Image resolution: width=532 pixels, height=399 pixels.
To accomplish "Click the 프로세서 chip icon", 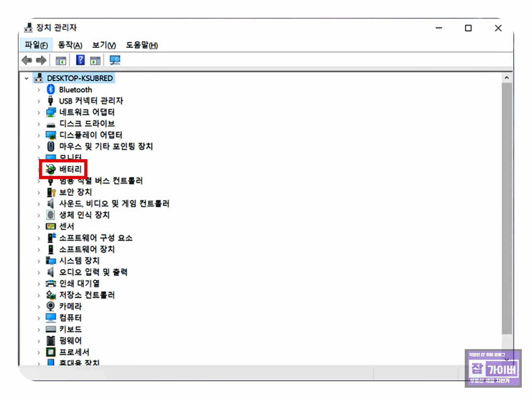I will [51, 352].
